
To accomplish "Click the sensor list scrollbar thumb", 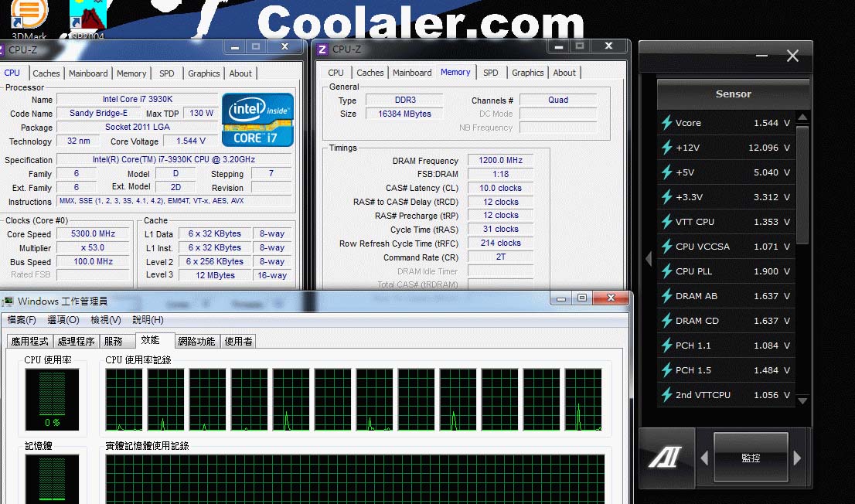I will (802, 185).
